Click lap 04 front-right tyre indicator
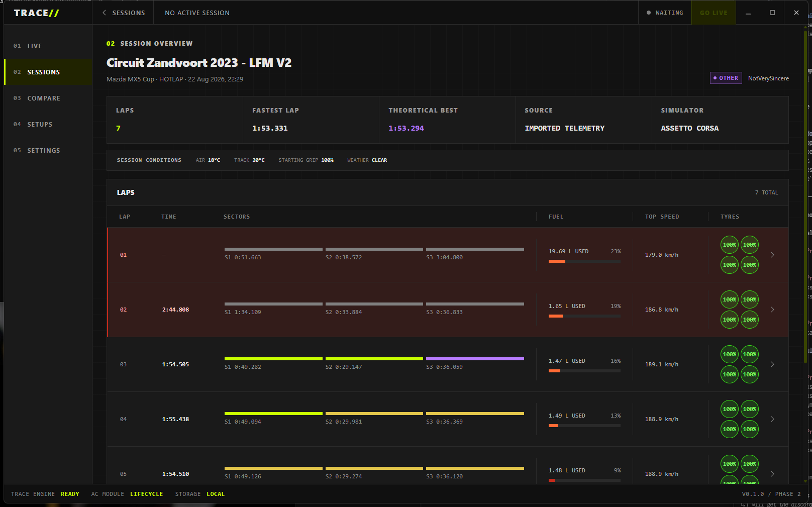The image size is (812, 507). (x=750, y=409)
